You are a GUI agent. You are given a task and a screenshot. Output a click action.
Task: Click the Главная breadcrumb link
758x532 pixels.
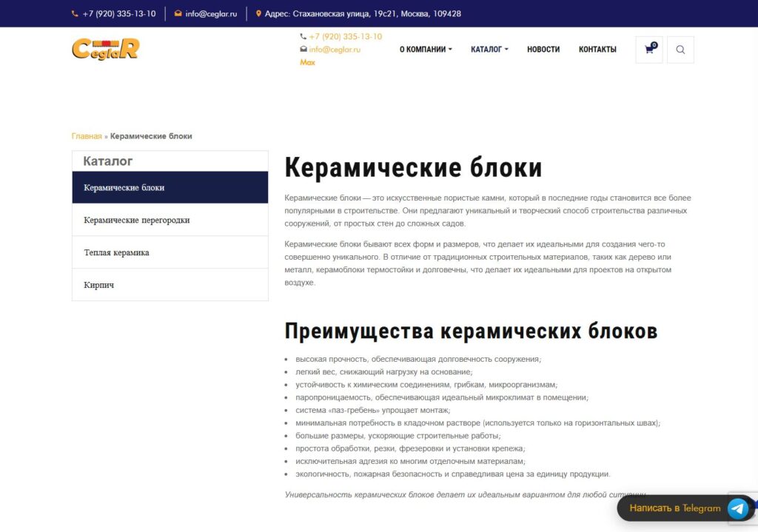(x=87, y=136)
